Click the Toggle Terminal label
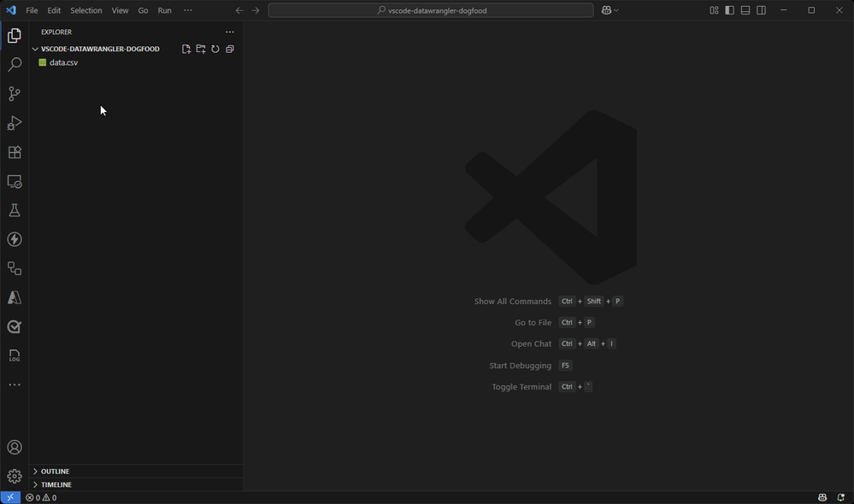The height and width of the screenshot is (504, 854). point(521,387)
